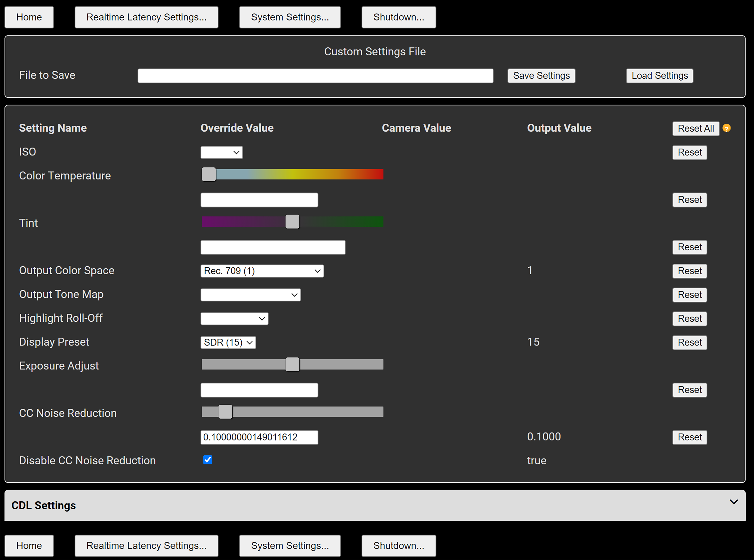Toggle the Disable CC Noise Reduction checkbox
This screenshot has height=560, width=754.
click(208, 460)
